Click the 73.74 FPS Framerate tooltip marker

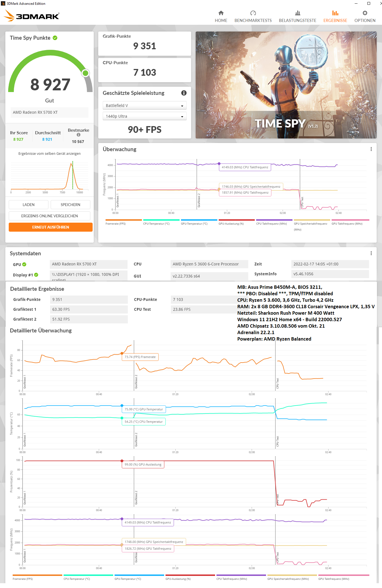(x=122, y=353)
